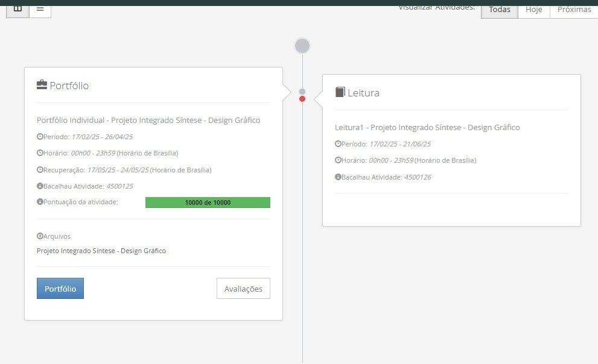
Task: Click the book icon beside Leitura title
Action: click(340, 92)
